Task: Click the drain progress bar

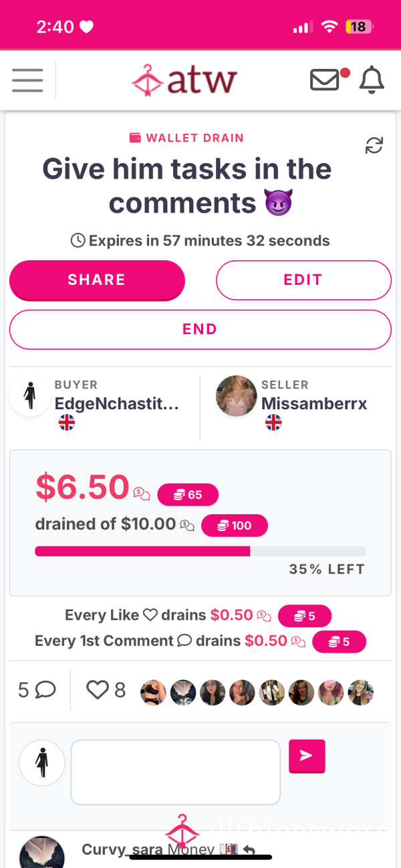Action: click(x=200, y=551)
